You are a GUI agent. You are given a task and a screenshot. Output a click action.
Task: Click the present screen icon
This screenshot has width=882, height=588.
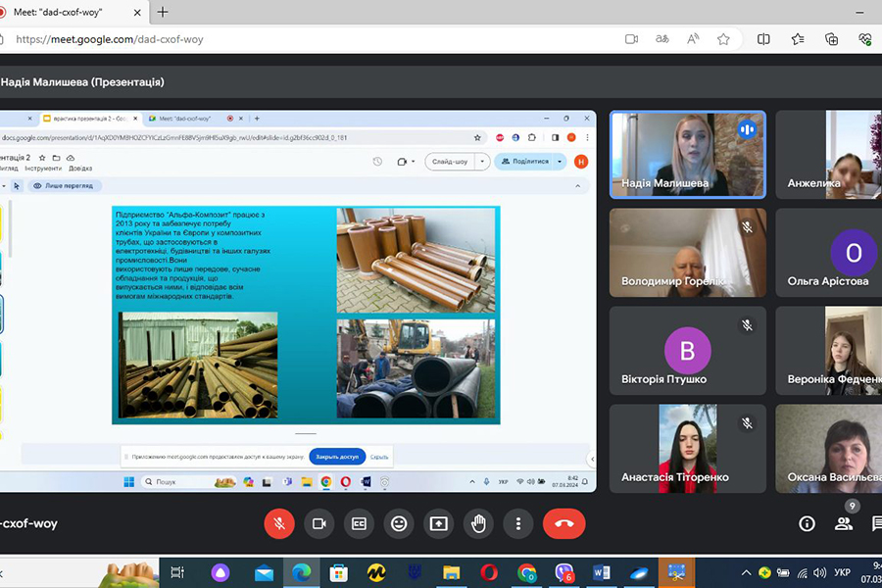coord(438,523)
